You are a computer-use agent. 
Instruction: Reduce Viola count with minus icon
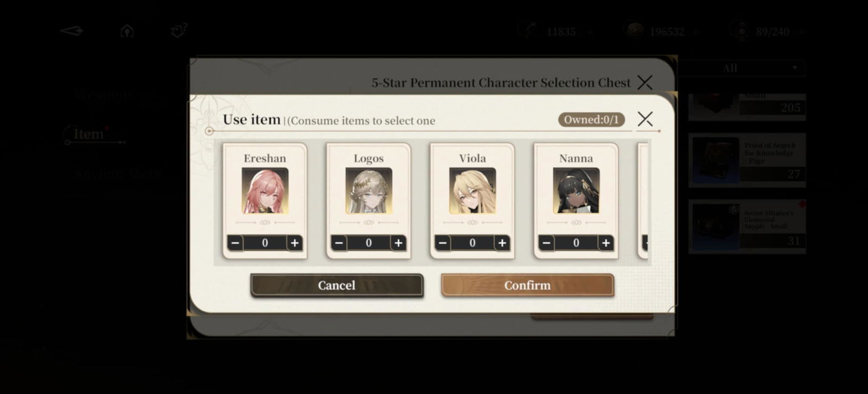pos(443,243)
